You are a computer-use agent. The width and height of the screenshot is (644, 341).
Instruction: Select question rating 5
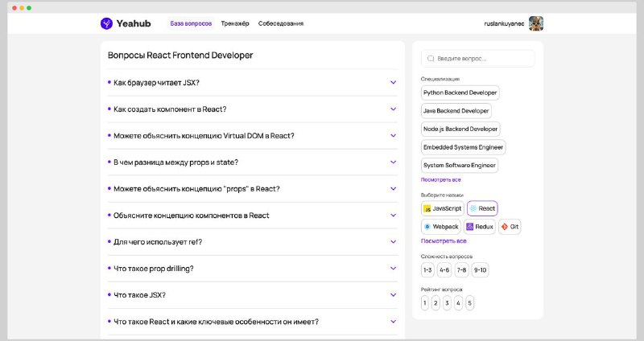[x=470, y=303]
